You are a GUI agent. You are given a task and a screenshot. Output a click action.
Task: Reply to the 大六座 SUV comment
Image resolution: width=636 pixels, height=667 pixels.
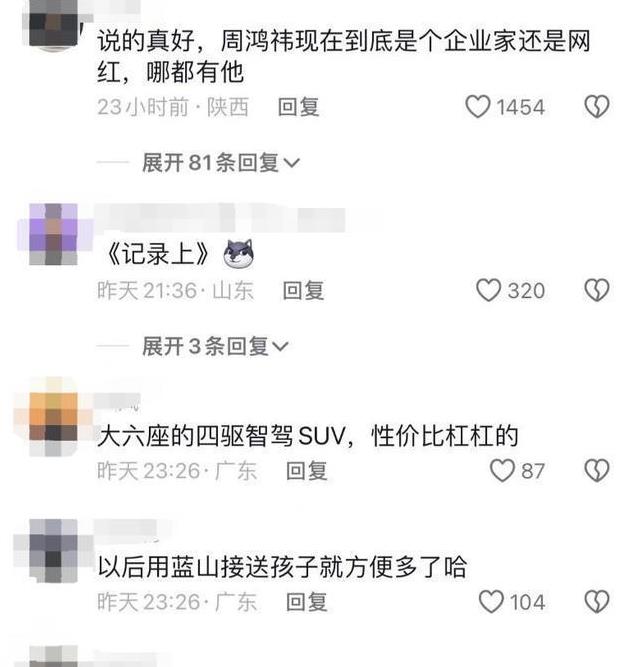tap(307, 471)
